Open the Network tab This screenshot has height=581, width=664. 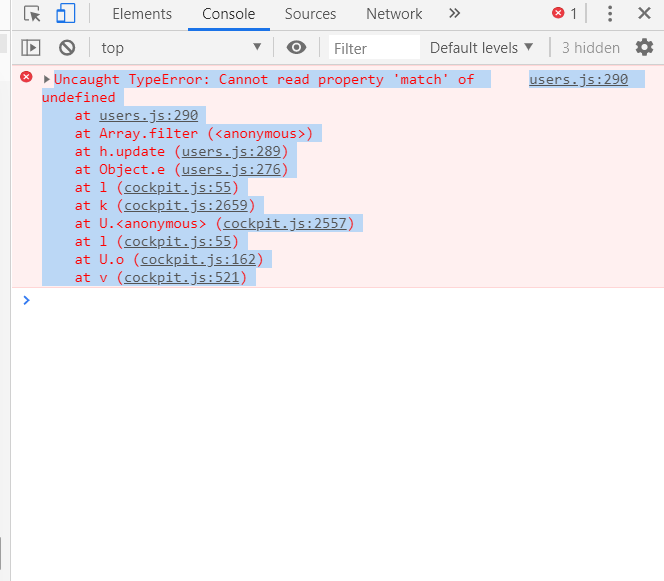click(x=394, y=14)
